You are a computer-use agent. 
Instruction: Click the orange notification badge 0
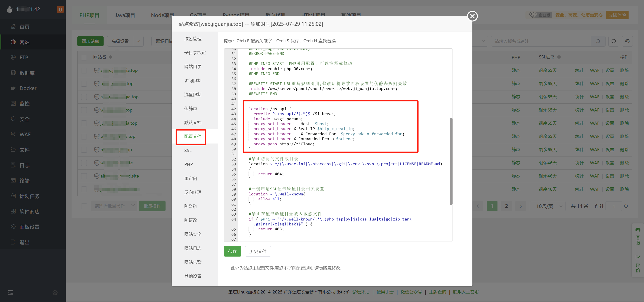point(60,9)
